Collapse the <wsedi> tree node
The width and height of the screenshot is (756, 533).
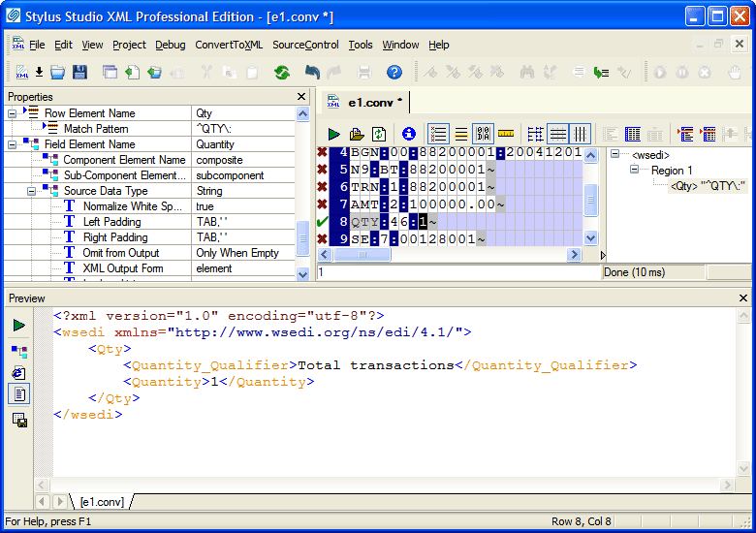(614, 154)
